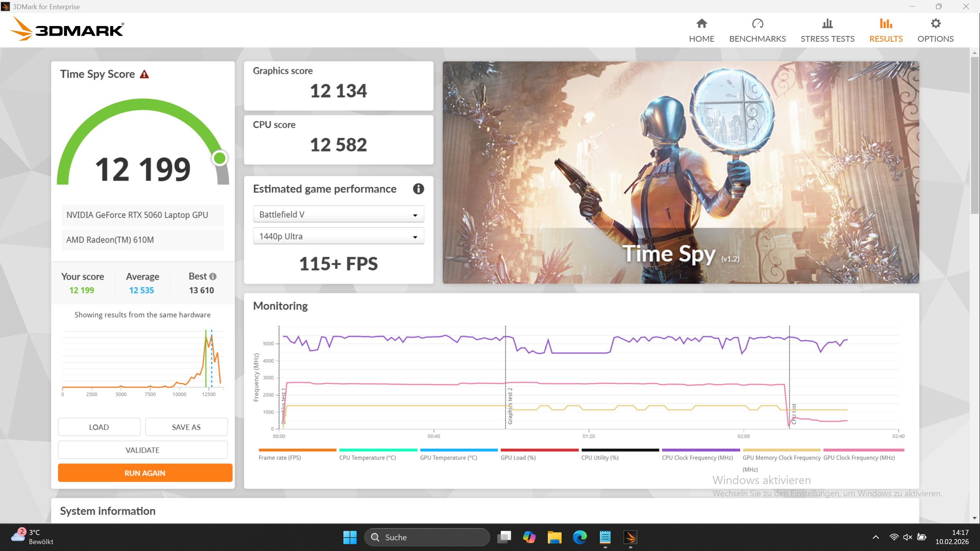This screenshot has height=551, width=980.
Task: Click the Estimated game performance info icon
Action: click(x=418, y=189)
